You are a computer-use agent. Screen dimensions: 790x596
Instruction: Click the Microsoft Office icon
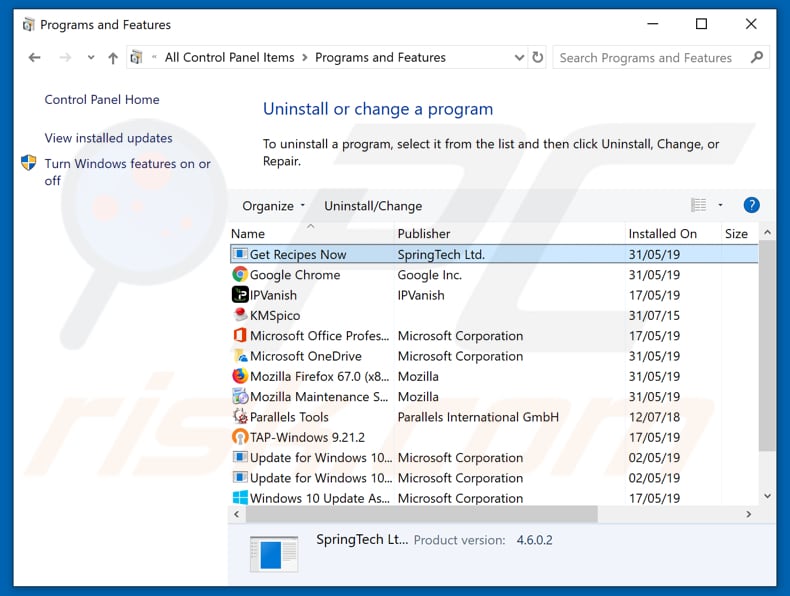point(240,335)
